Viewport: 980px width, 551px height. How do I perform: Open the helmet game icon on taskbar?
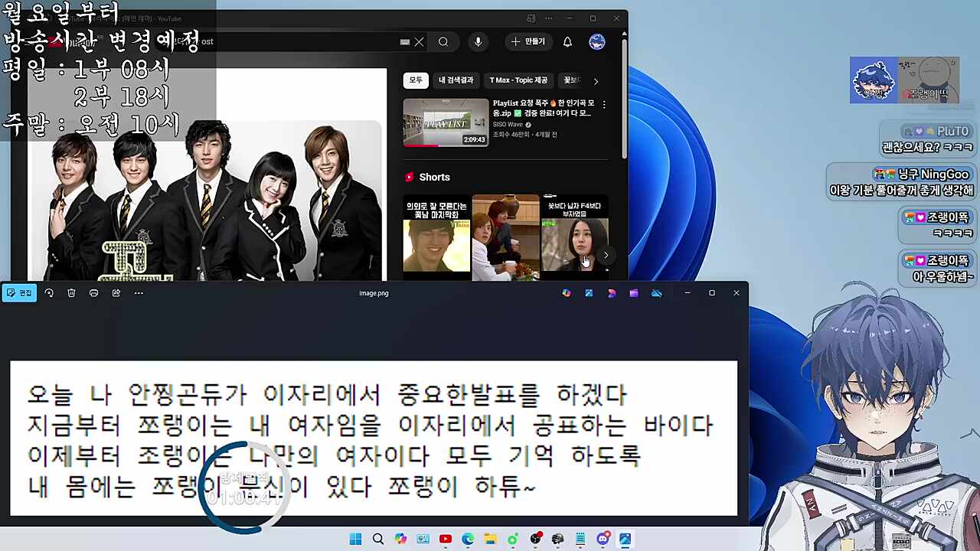[x=557, y=540]
